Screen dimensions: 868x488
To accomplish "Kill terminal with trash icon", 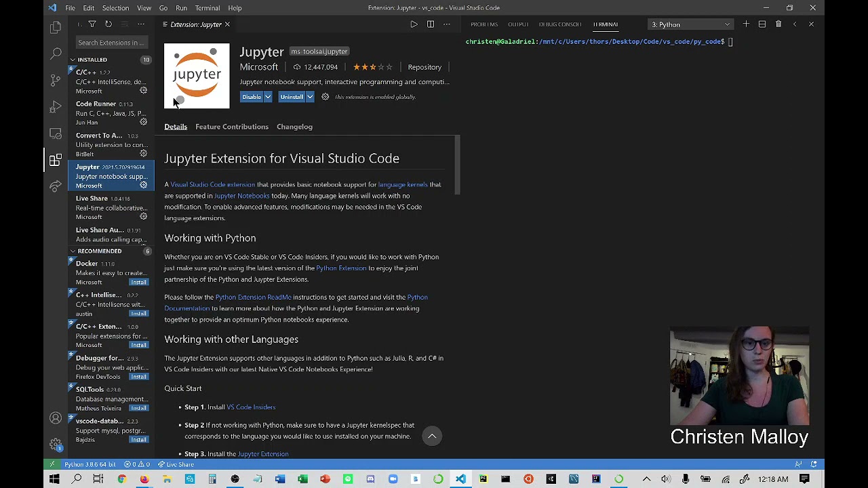I will point(778,24).
